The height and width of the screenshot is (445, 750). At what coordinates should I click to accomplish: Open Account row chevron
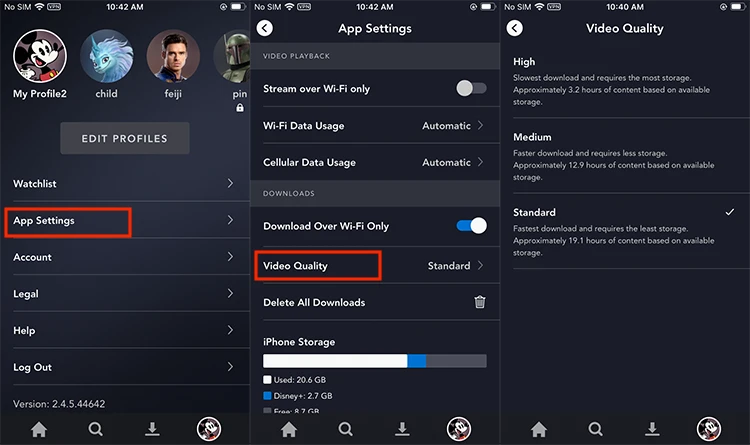point(230,257)
